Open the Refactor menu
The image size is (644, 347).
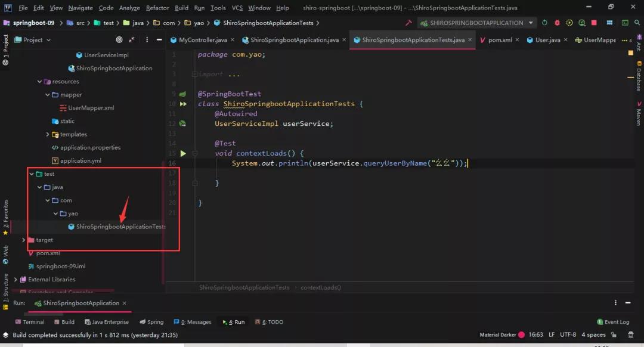click(157, 8)
